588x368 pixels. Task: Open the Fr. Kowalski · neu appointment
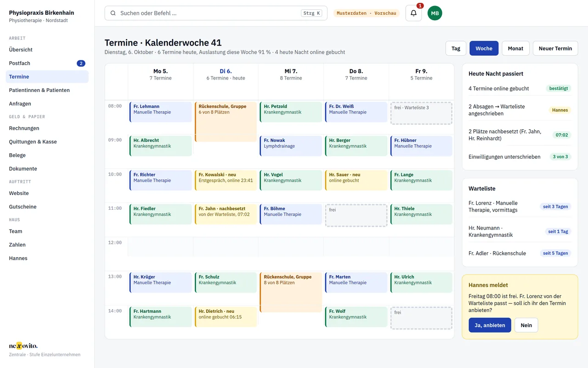226,180
